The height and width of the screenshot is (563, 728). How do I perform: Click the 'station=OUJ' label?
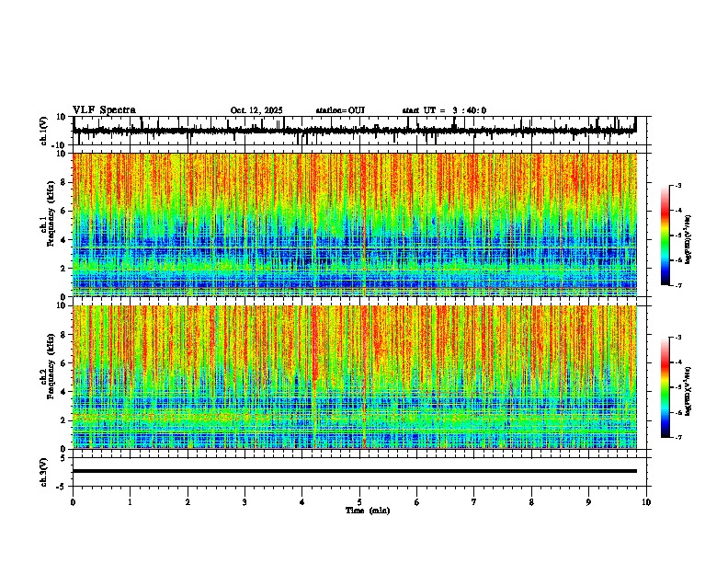340,110
